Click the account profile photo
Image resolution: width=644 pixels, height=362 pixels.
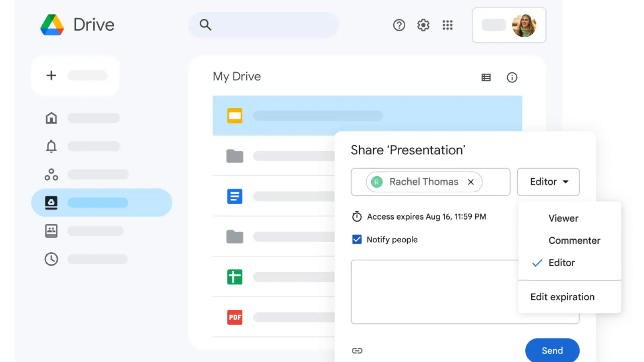coord(524,25)
